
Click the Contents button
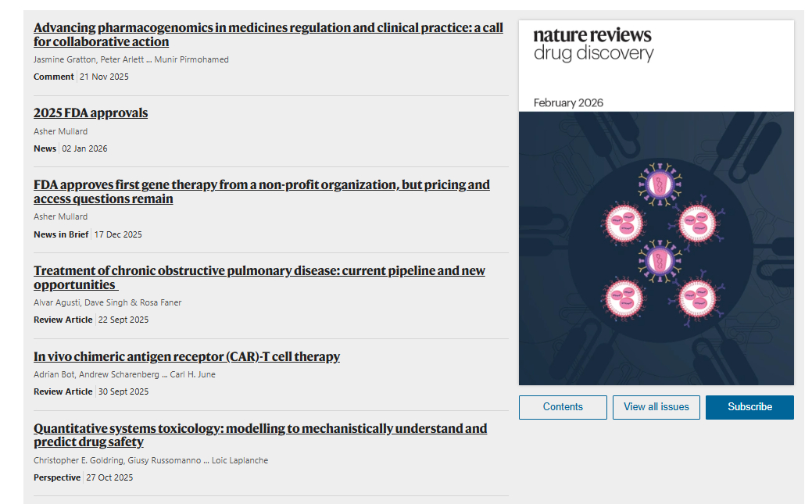(563, 407)
